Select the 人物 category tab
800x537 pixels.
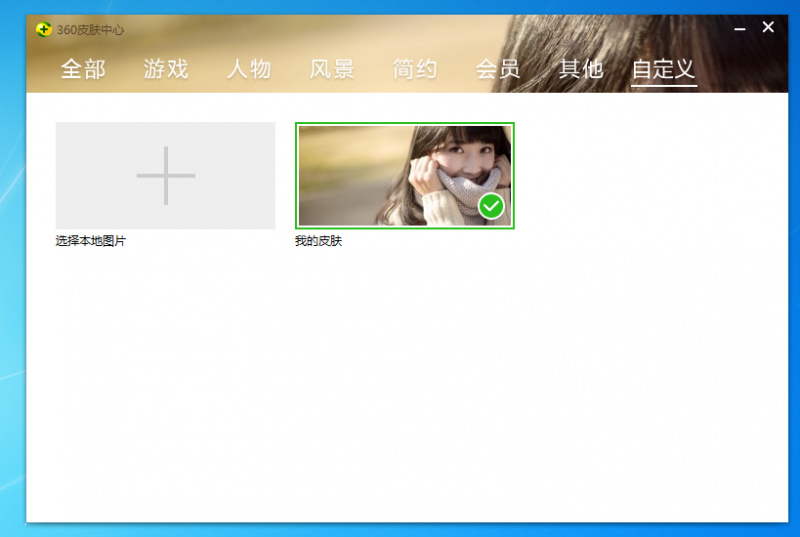[249, 69]
